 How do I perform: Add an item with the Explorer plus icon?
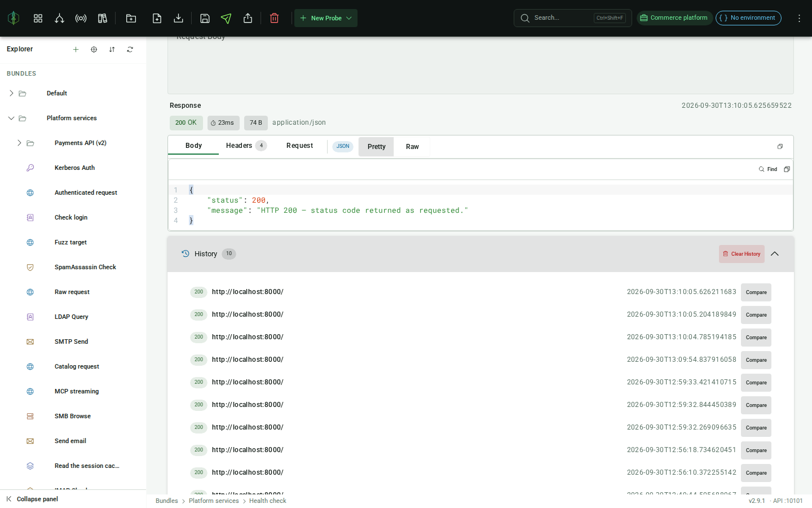76,49
